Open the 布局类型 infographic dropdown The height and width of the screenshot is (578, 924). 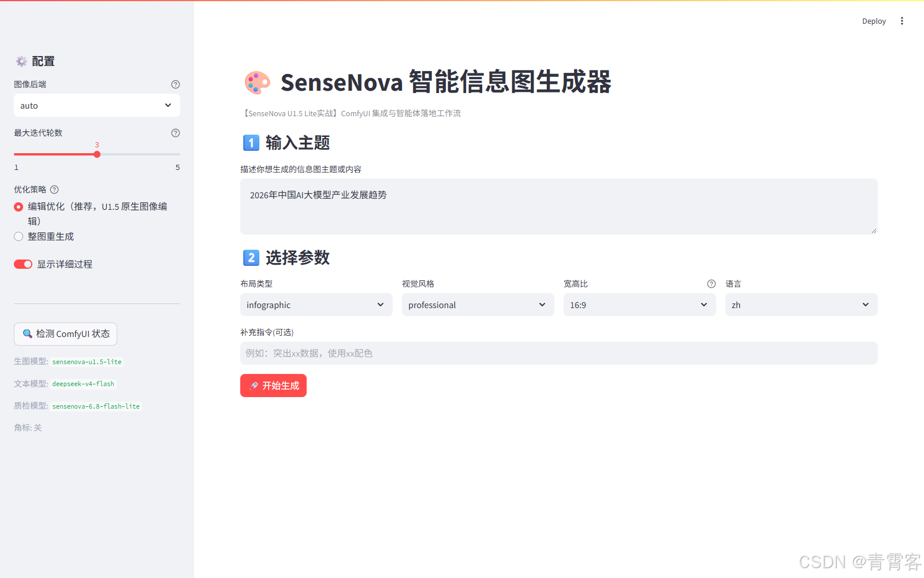[x=316, y=305]
